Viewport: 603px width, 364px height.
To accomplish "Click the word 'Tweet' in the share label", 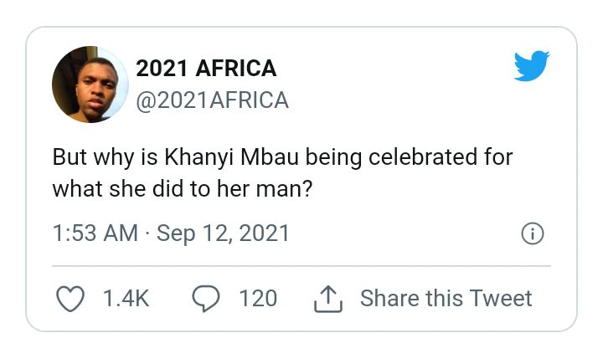I will [x=500, y=298].
